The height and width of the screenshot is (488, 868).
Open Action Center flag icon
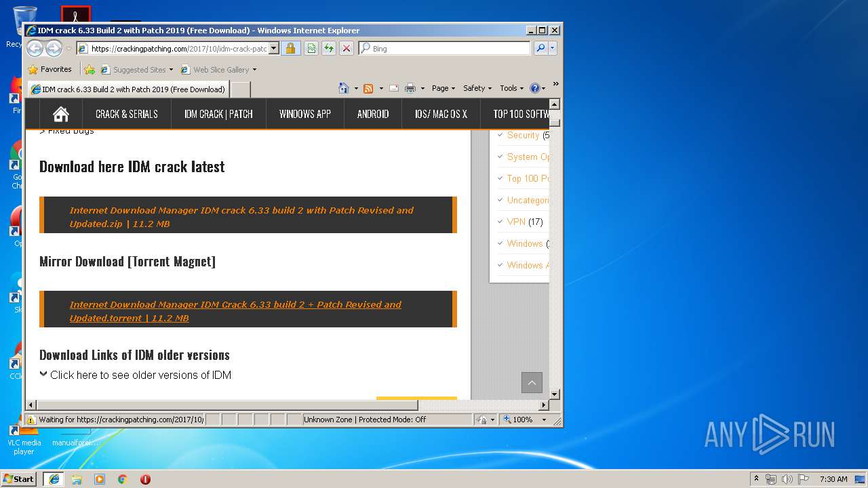coord(804,479)
